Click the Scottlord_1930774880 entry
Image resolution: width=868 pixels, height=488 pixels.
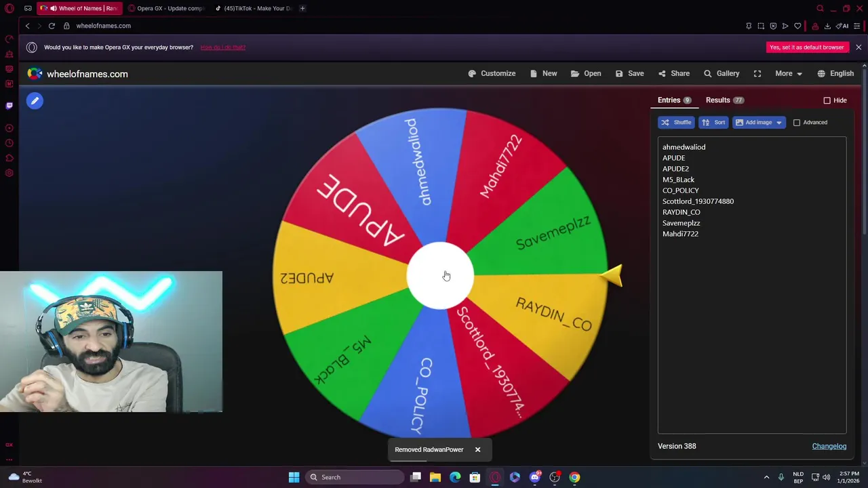click(698, 201)
